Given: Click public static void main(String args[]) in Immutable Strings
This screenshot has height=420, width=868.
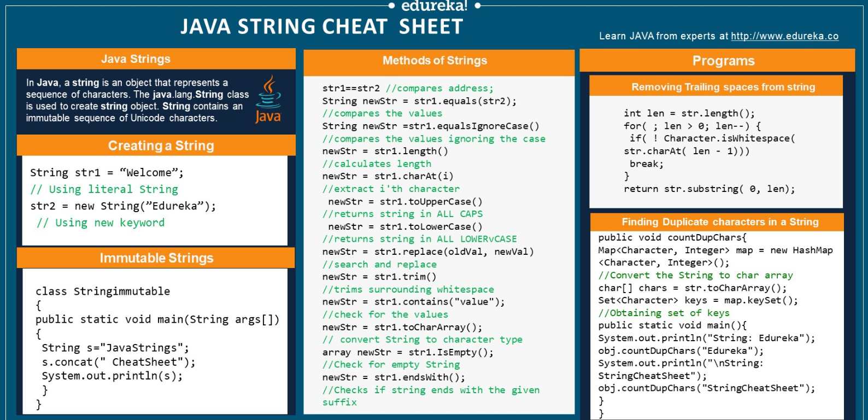Looking at the screenshot, I should pyautogui.click(x=157, y=319).
